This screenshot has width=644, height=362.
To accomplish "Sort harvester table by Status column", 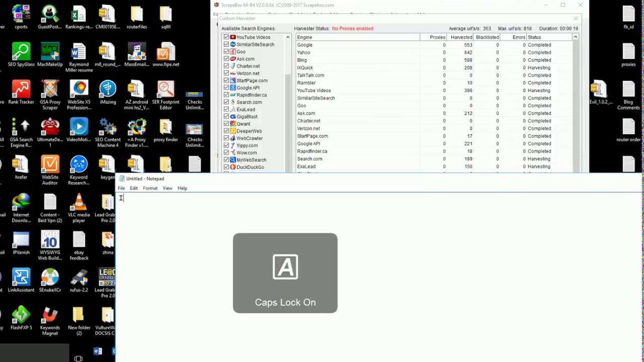I will (x=549, y=37).
